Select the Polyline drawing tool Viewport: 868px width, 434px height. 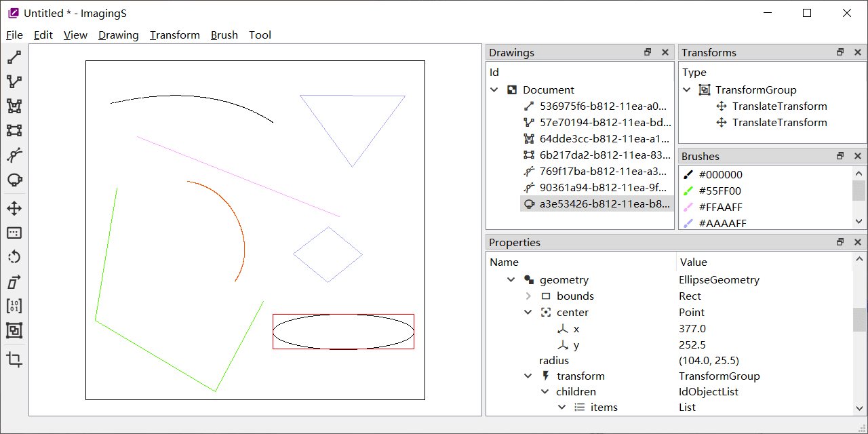pos(14,82)
